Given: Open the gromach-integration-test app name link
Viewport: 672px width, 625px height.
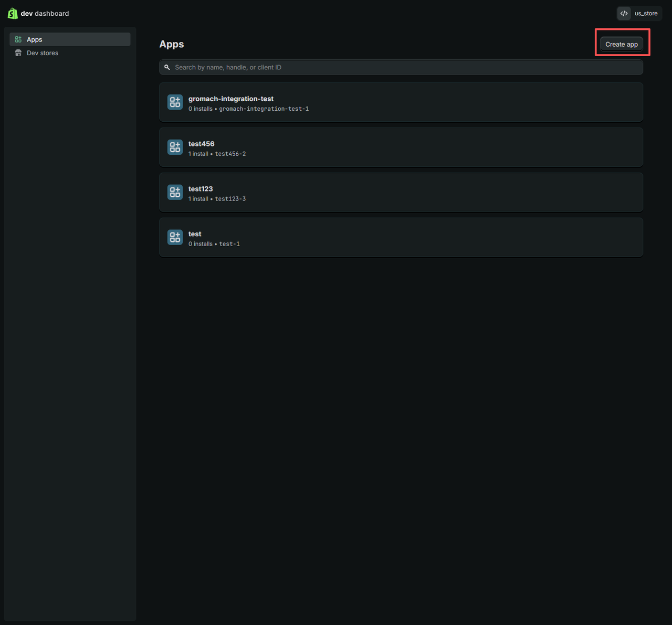Looking at the screenshot, I should pyautogui.click(x=230, y=99).
